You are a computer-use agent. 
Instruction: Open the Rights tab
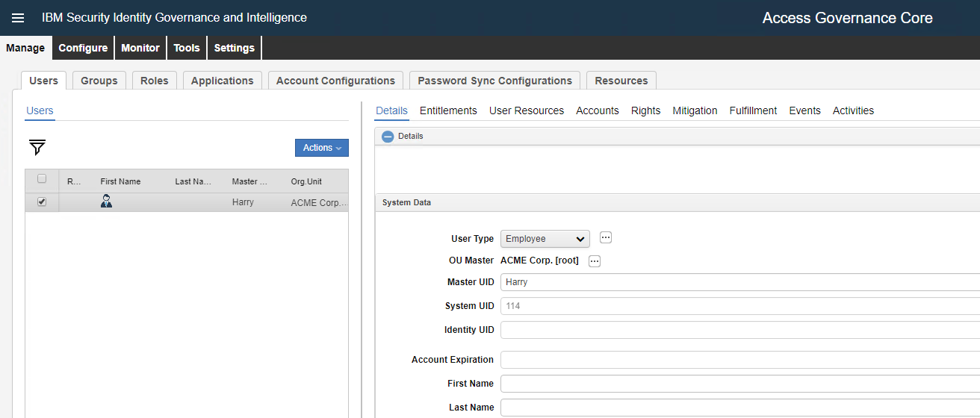coord(645,110)
